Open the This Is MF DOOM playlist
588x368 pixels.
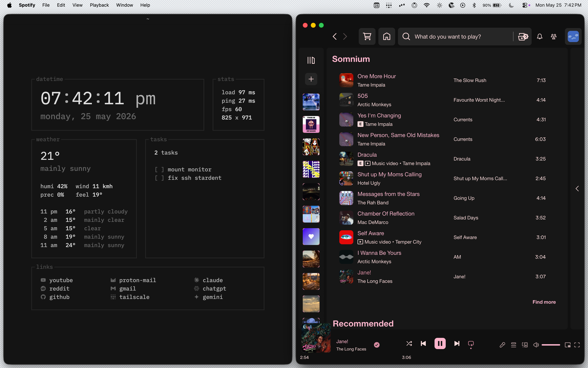coord(311,124)
